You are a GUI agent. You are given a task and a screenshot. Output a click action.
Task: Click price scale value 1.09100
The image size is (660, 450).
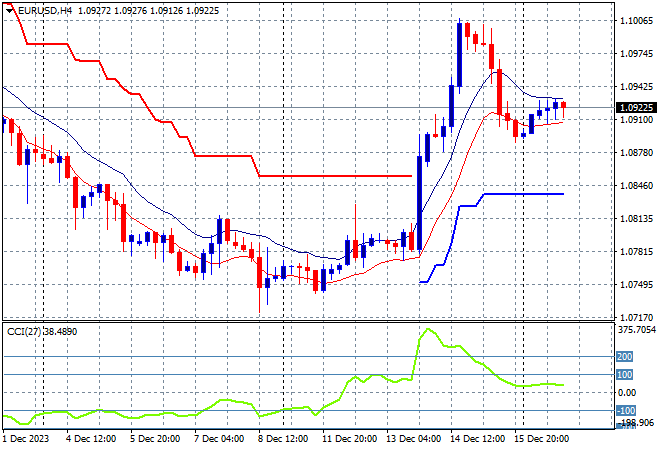[637, 120]
